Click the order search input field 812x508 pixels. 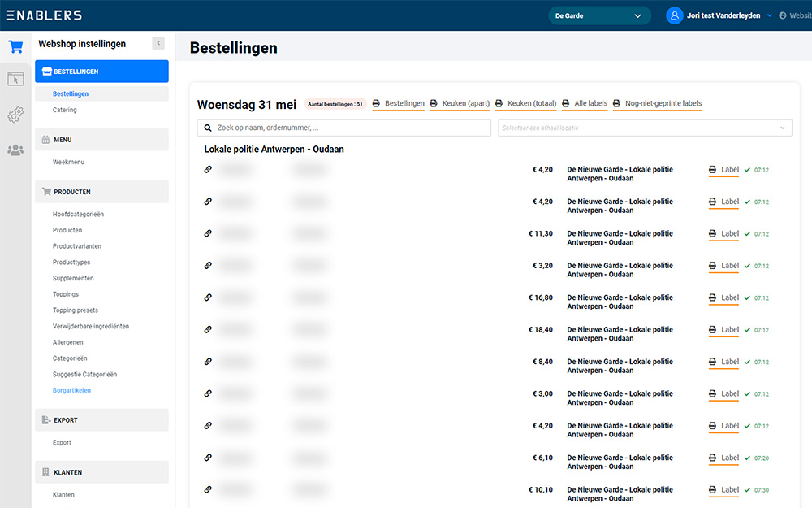coord(344,128)
